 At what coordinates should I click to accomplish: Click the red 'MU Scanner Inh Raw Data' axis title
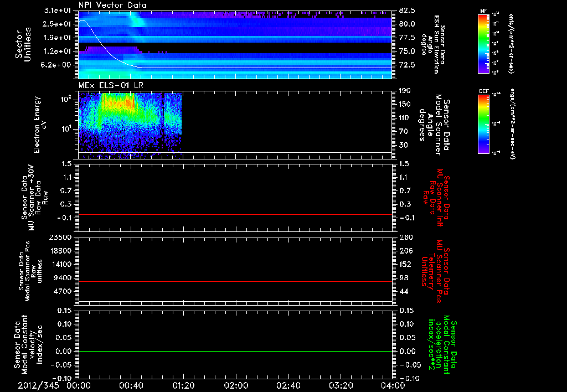click(x=436, y=197)
